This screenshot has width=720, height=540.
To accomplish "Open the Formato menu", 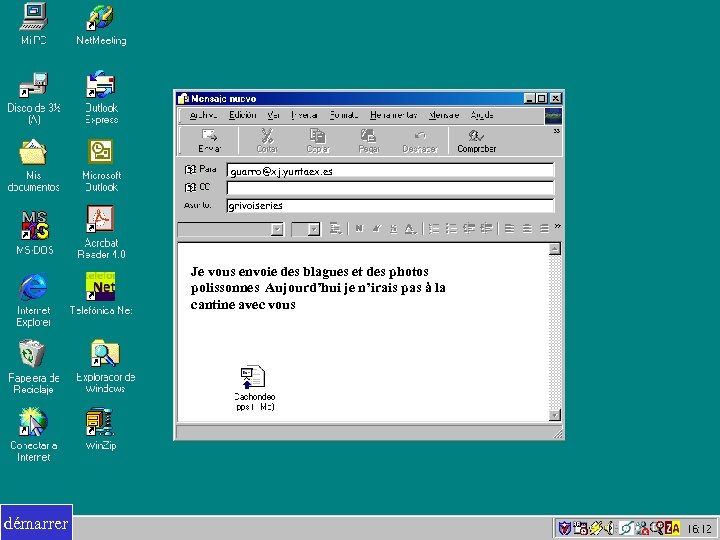I will tap(343, 115).
